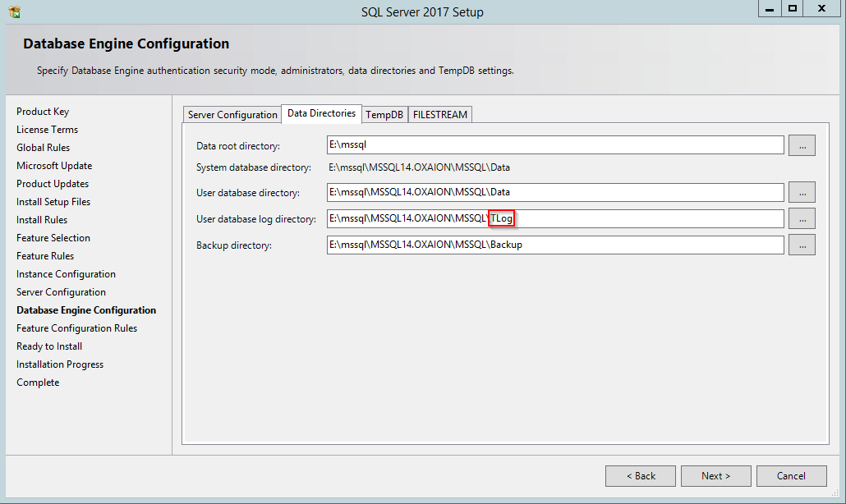This screenshot has height=504, width=846.
Task: Open the FILESTREAM tab
Action: click(439, 115)
